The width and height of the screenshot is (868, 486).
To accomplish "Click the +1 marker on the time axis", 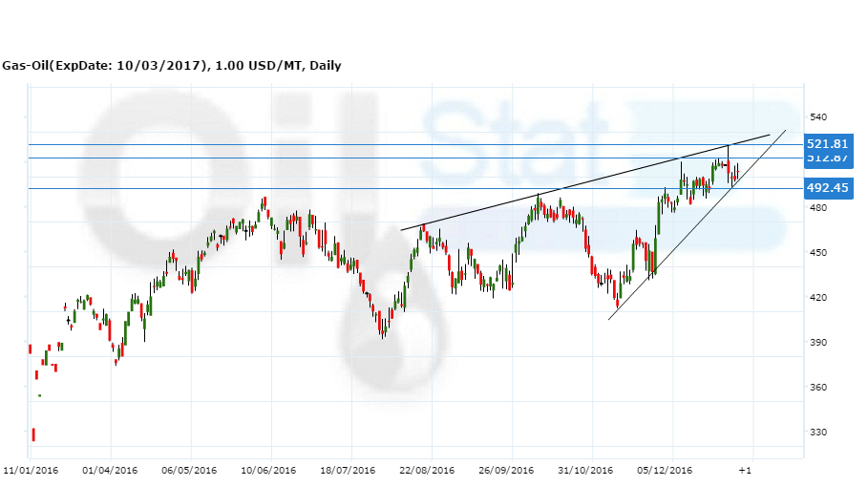I will tap(746, 471).
